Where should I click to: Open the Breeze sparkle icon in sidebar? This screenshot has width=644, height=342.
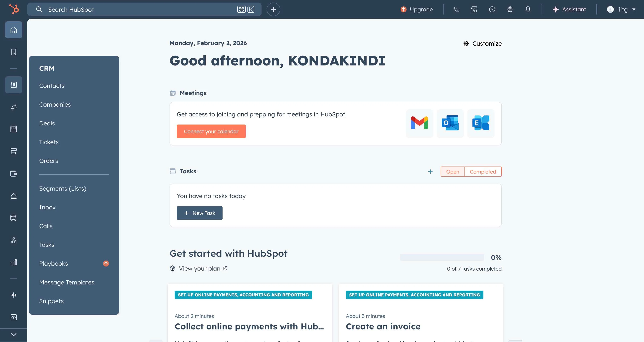13,295
